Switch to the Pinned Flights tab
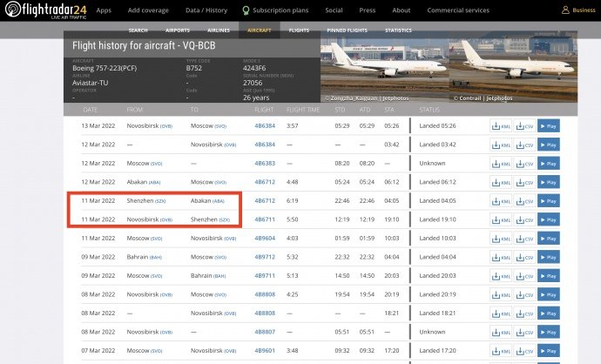The image size is (601, 364). [x=346, y=30]
